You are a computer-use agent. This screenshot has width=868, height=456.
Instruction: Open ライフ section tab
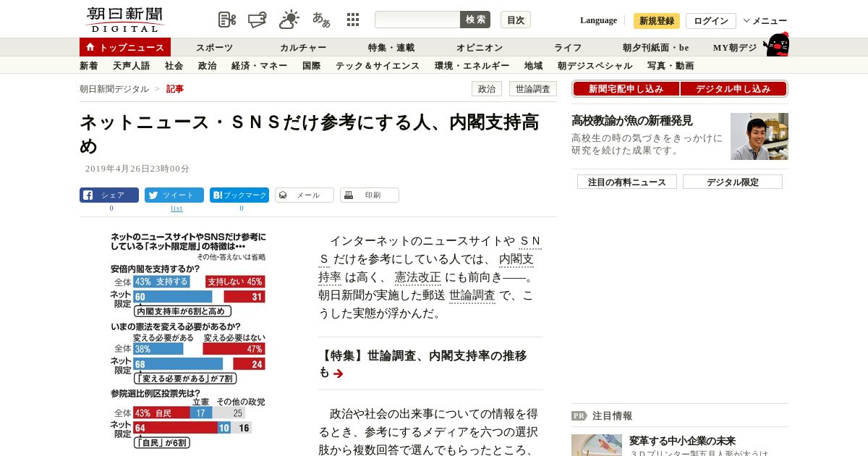click(x=568, y=48)
